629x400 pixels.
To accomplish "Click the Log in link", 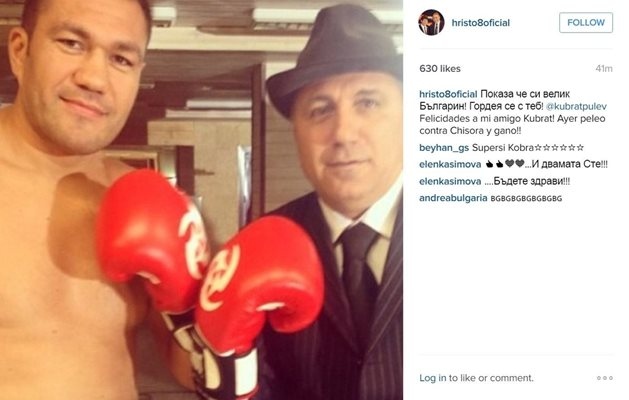I will click(x=432, y=378).
